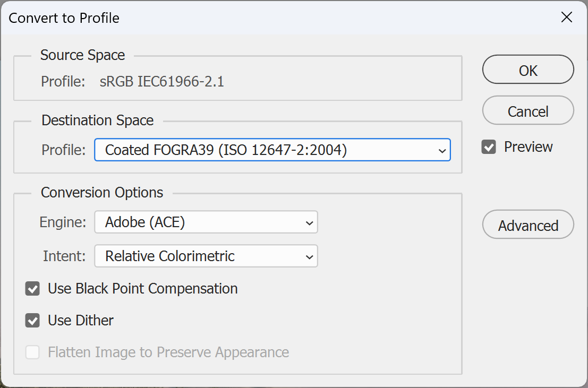Uncheck Use Dither option

[32, 321]
